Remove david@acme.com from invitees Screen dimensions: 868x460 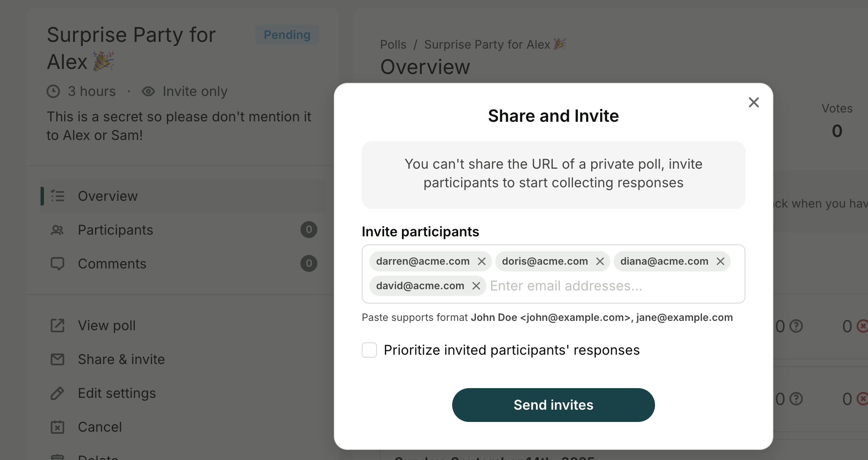[476, 286]
